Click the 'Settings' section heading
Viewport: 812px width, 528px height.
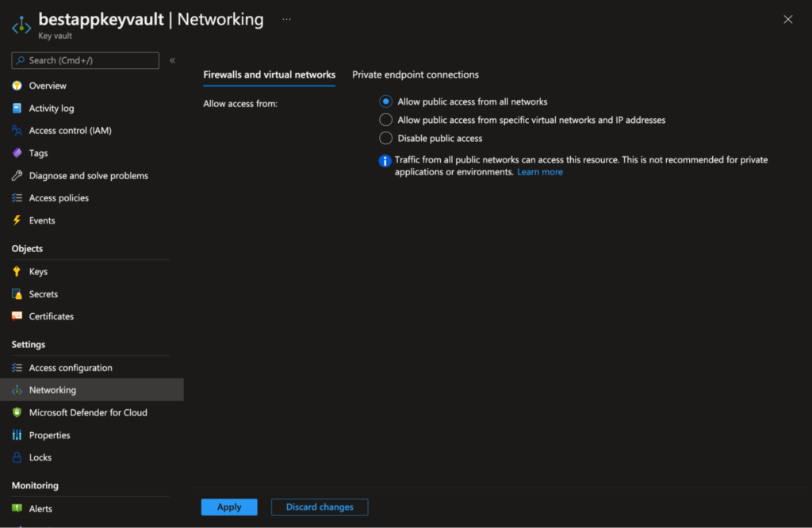click(x=29, y=344)
